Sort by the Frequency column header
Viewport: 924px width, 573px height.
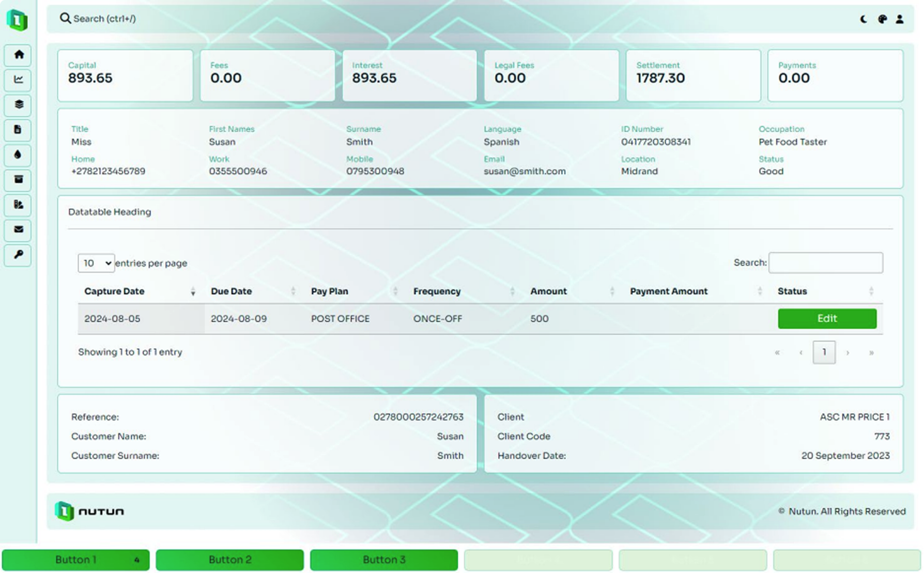pos(437,291)
